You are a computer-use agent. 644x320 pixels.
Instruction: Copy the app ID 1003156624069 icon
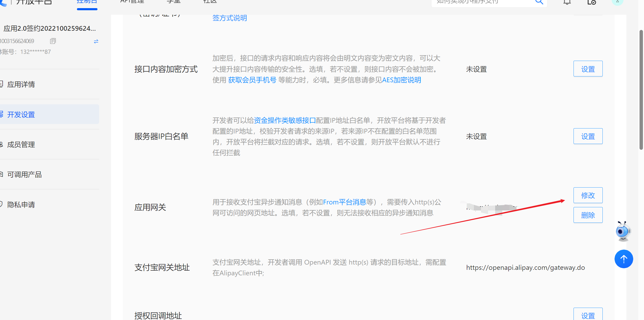coord(53,41)
